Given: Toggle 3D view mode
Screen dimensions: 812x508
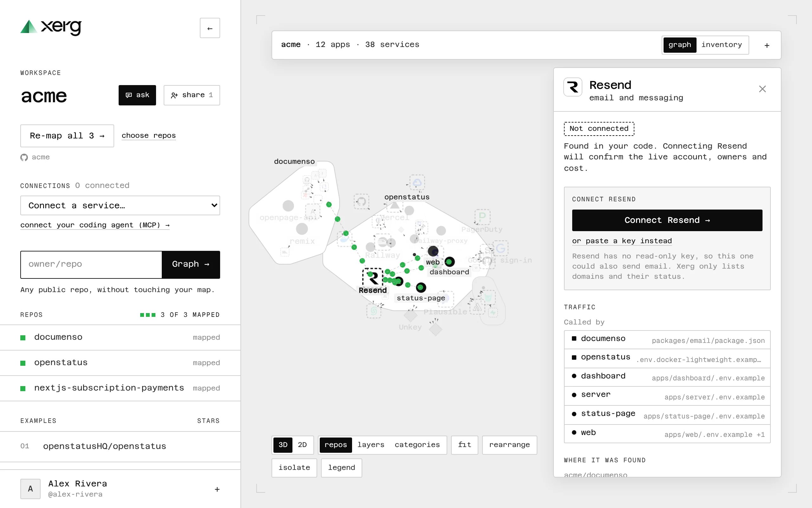Looking at the screenshot, I should (283, 445).
